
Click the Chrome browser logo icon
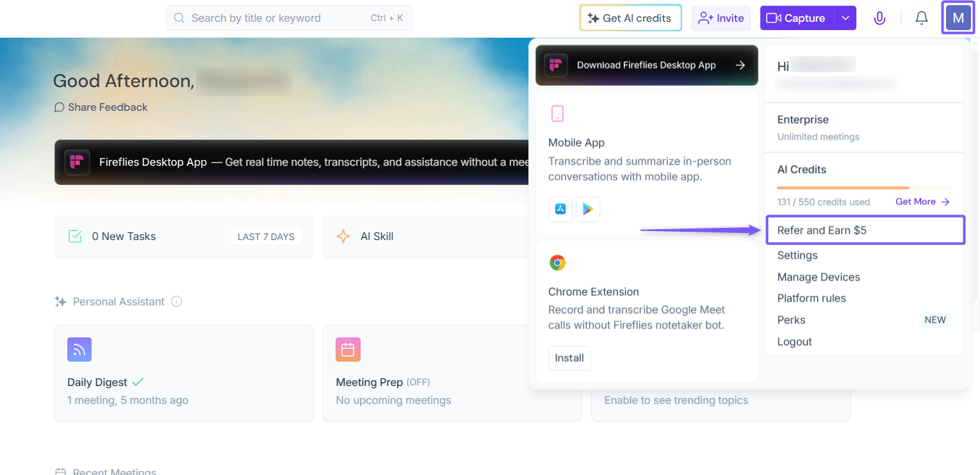(x=557, y=263)
